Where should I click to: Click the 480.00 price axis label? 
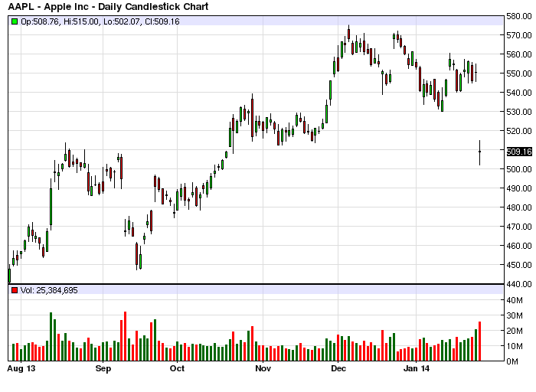coord(519,207)
